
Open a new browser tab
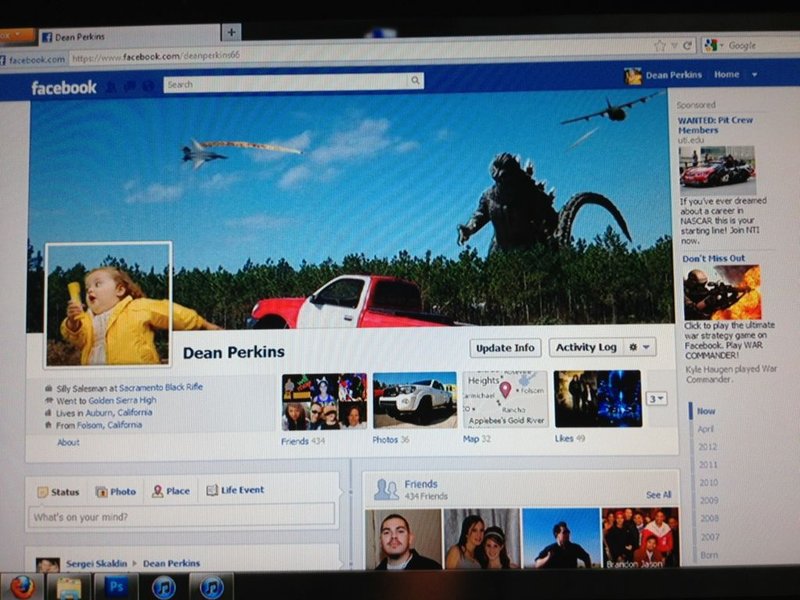(231, 32)
